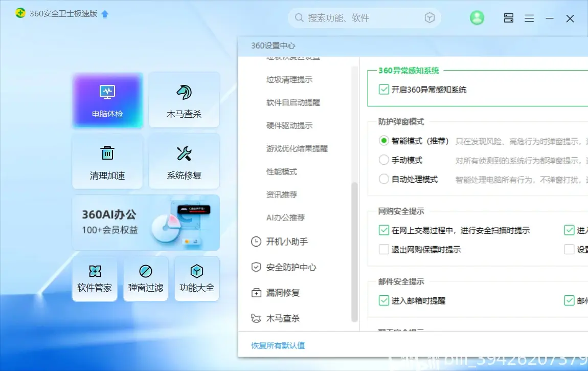Open the hamburger main menu
Screen dimensions: 588x371
(529, 18)
